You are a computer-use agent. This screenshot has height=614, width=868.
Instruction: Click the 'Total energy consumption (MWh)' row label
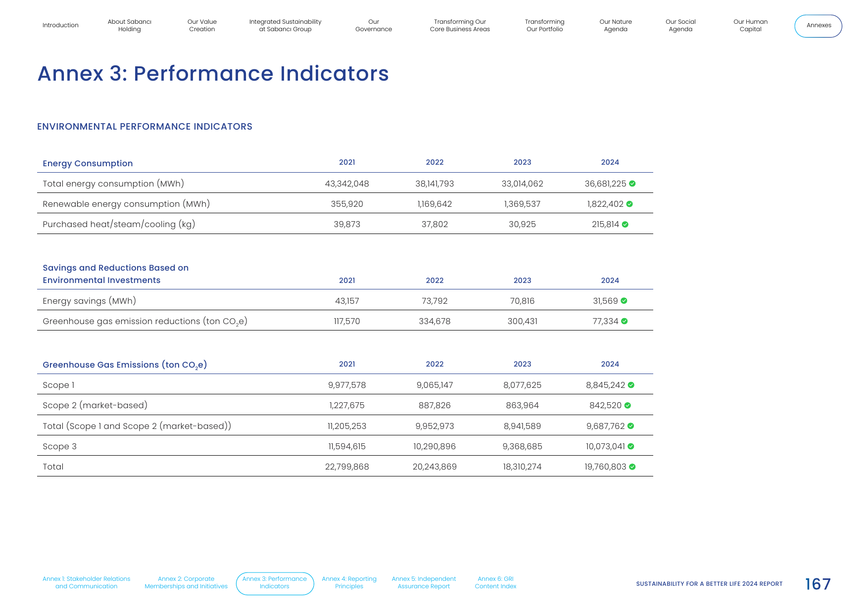click(x=113, y=184)
